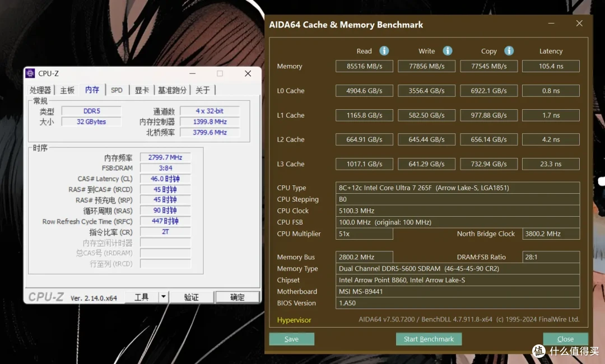Click the L2 Cache Read value 664.91 GB/s
Viewport: 605px width, 364px height.
(x=364, y=139)
